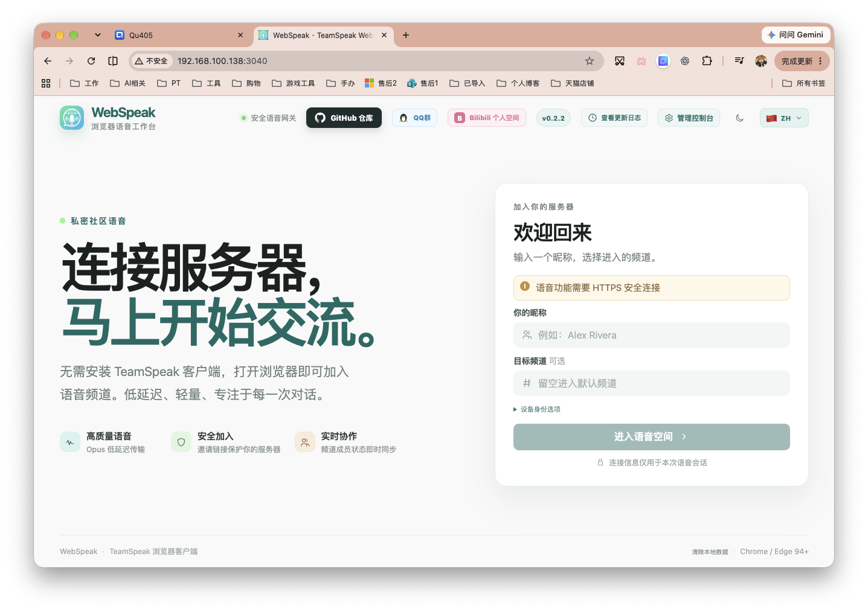
Task: Open the 天猫店铺 bookmark folder
Action: coord(572,83)
